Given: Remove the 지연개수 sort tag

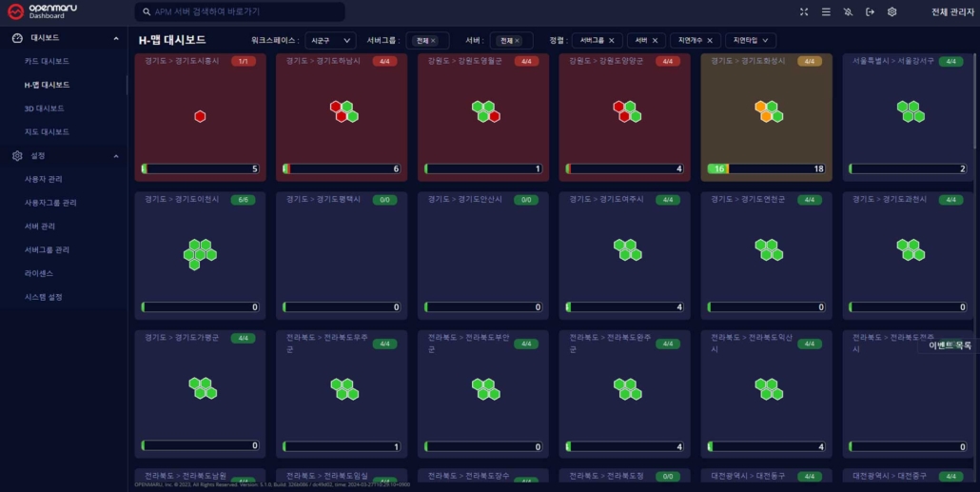Looking at the screenshot, I should click(710, 41).
